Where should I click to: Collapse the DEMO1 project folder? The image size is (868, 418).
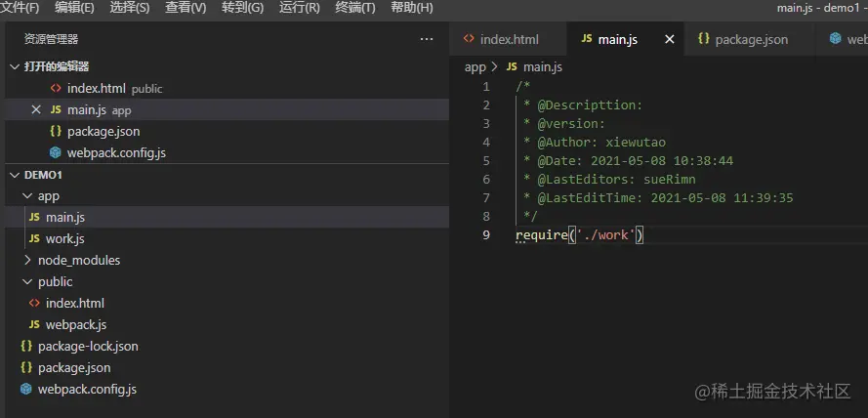pyautogui.click(x=15, y=174)
